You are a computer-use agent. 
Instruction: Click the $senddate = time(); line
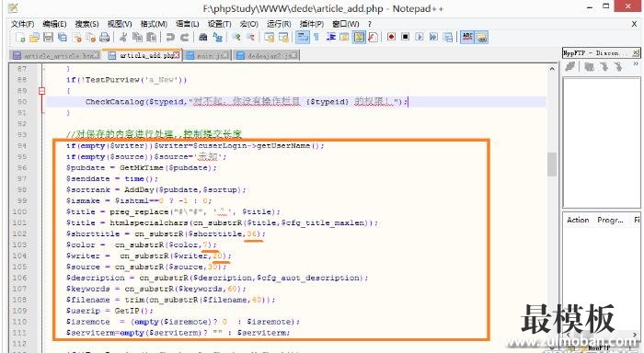pyautogui.click(x=111, y=178)
